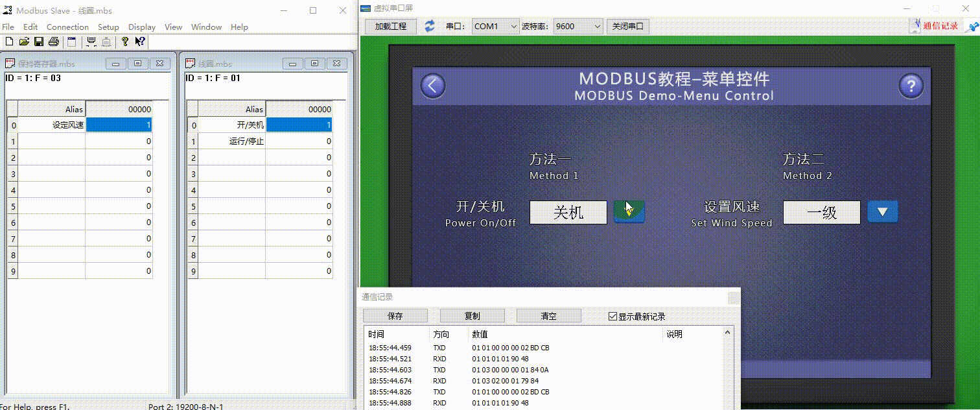Click the pin icon at top right
This screenshot has width=980, height=410.
[973, 26]
